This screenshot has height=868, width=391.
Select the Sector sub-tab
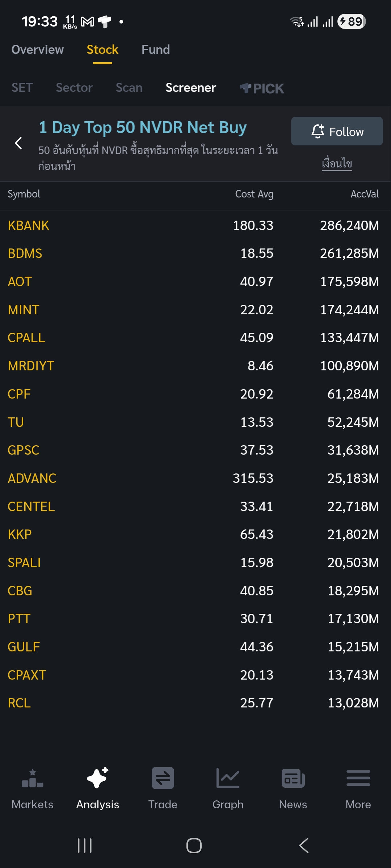(x=74, y=88)
